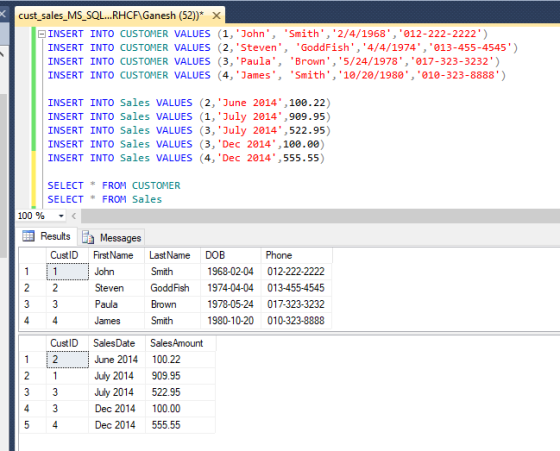Click the CustID header in sales grid
Image resolution: width=560 pixels, height=451 pixels.
(67, 343)
